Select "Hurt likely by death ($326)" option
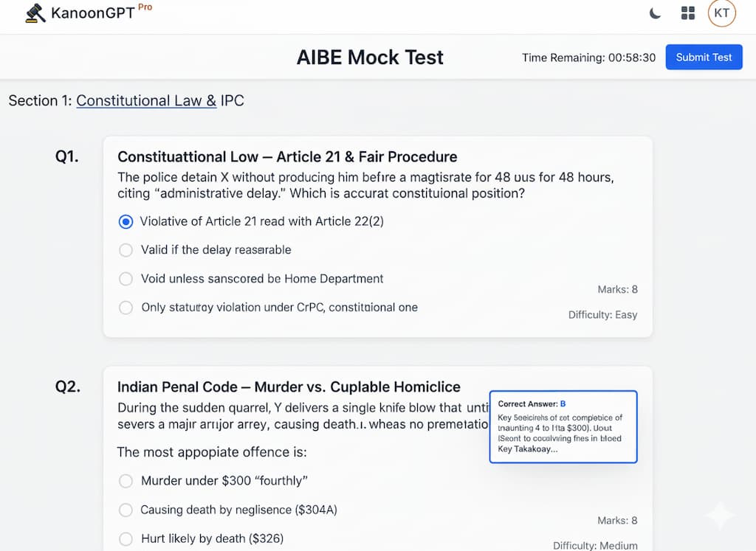Viewport: 756px width, 551px height. 126,538
